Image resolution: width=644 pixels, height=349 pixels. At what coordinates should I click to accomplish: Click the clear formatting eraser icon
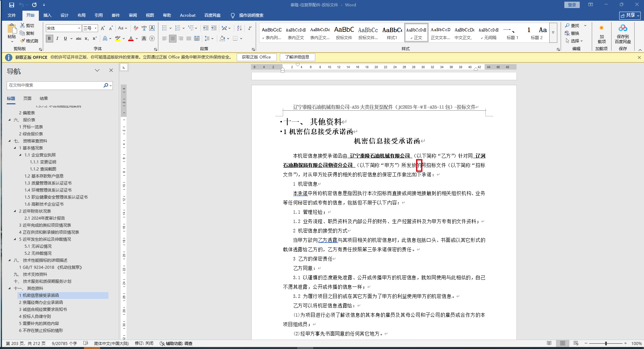click(x=136, y=28)
